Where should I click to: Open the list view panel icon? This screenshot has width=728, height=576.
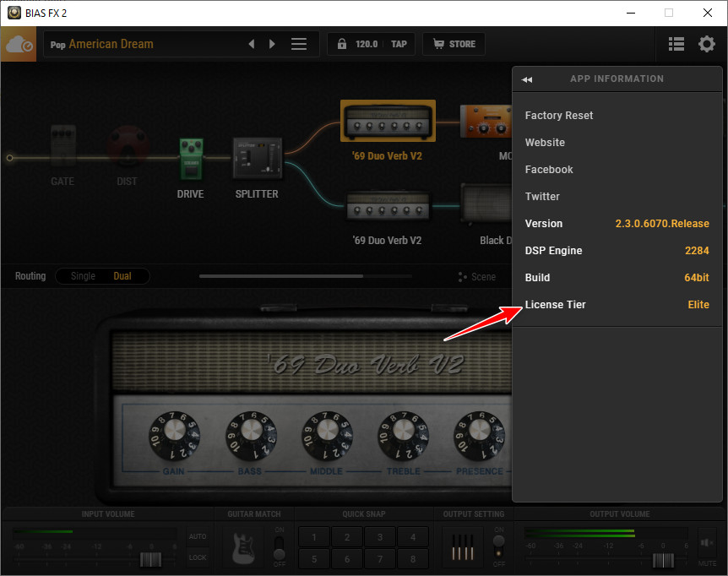click(676, 44)
